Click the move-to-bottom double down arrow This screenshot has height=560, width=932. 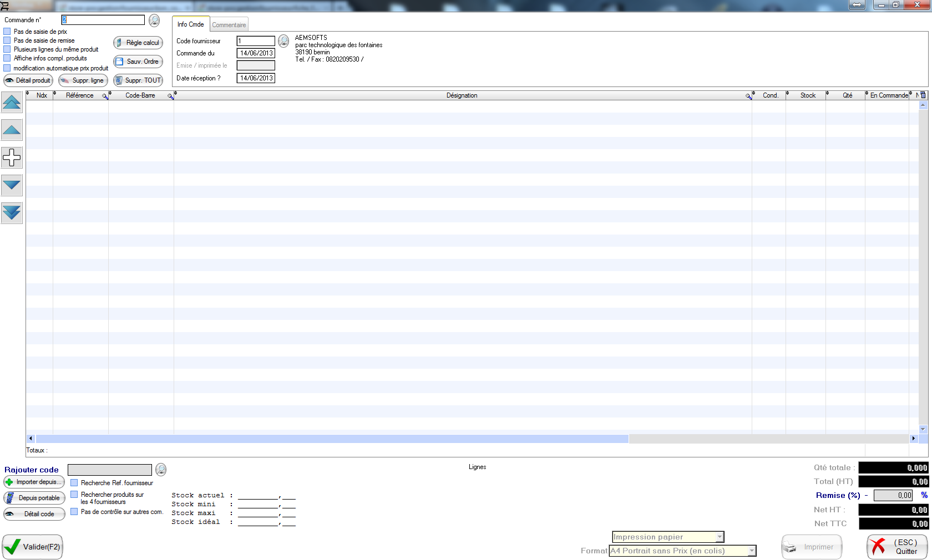coord(12,212)
